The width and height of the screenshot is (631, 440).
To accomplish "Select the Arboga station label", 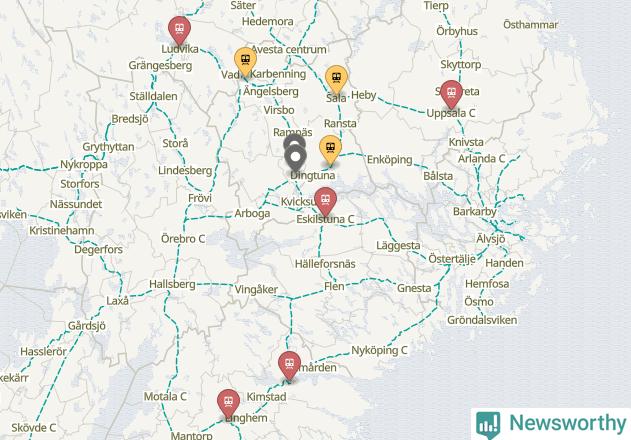I will tap(252, 213).
